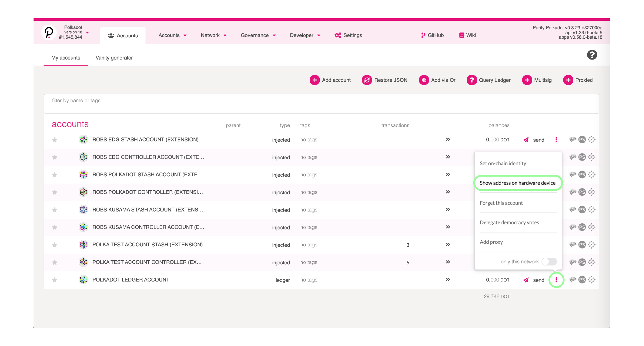
Task: Click the Polkascan PS icon in POLKADOT LEDGER row
Action: 582,280
